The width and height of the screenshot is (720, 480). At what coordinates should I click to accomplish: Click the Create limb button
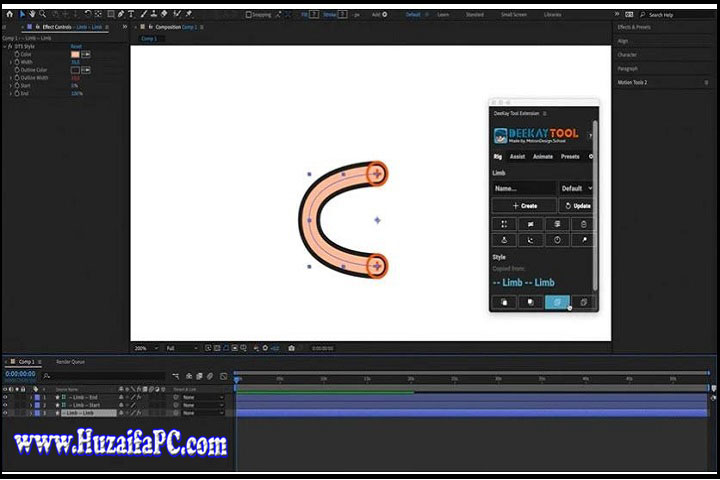[524, 206]
